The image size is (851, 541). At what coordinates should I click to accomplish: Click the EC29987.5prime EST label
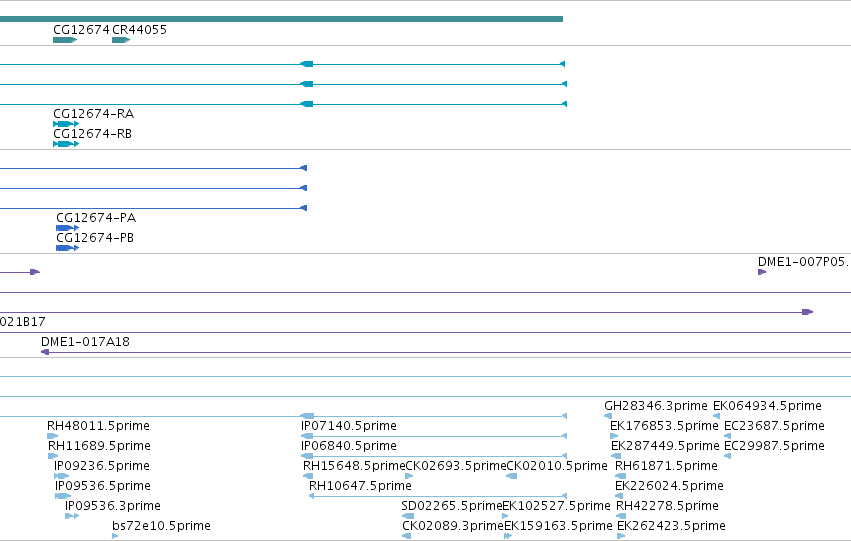coord(774,446)
